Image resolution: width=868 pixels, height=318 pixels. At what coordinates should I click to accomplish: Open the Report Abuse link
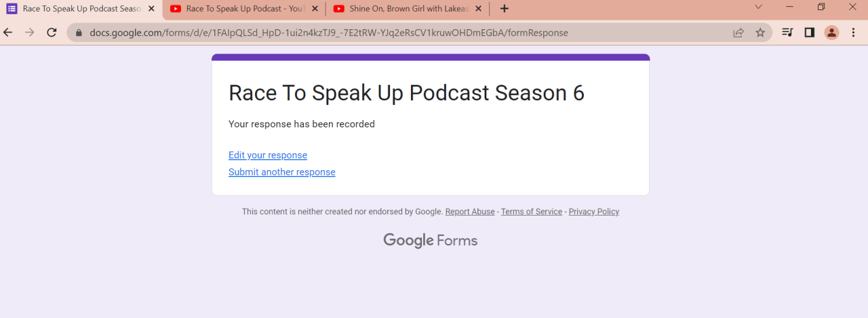pos(470,212)
